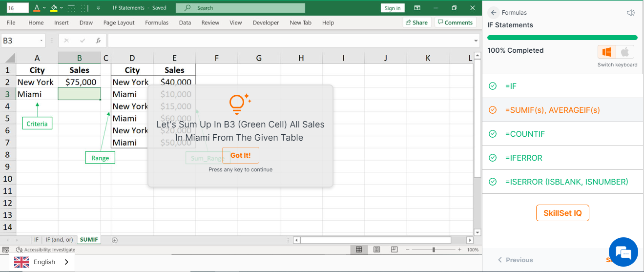Click the font color icon
The width and height of the screenshot is (644, 272).
37,8
